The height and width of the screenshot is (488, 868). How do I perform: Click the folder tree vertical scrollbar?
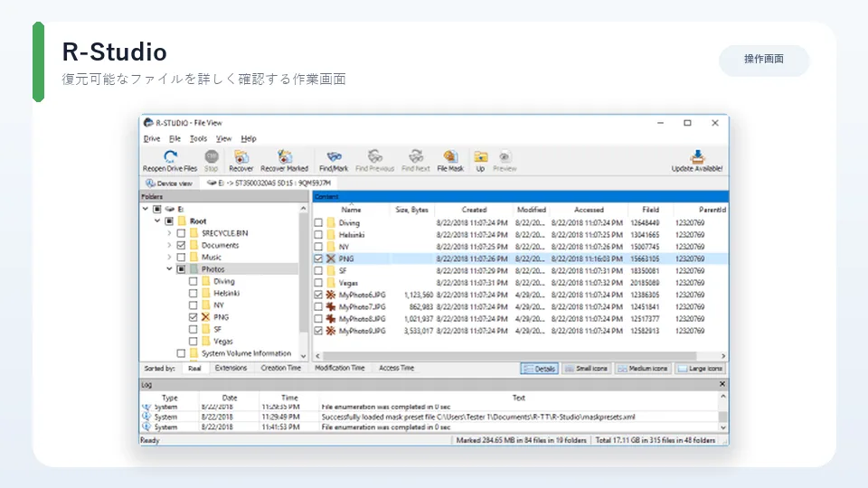coord(303,274)
